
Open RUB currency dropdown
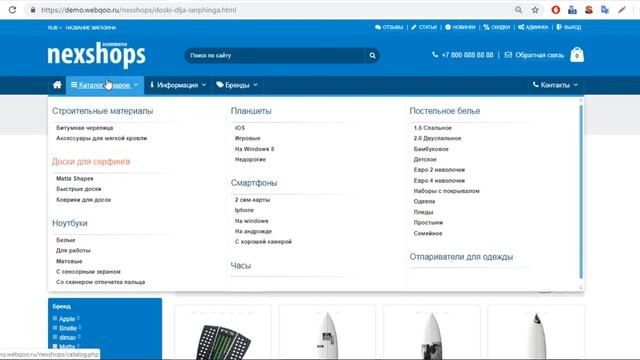[55, 28]
